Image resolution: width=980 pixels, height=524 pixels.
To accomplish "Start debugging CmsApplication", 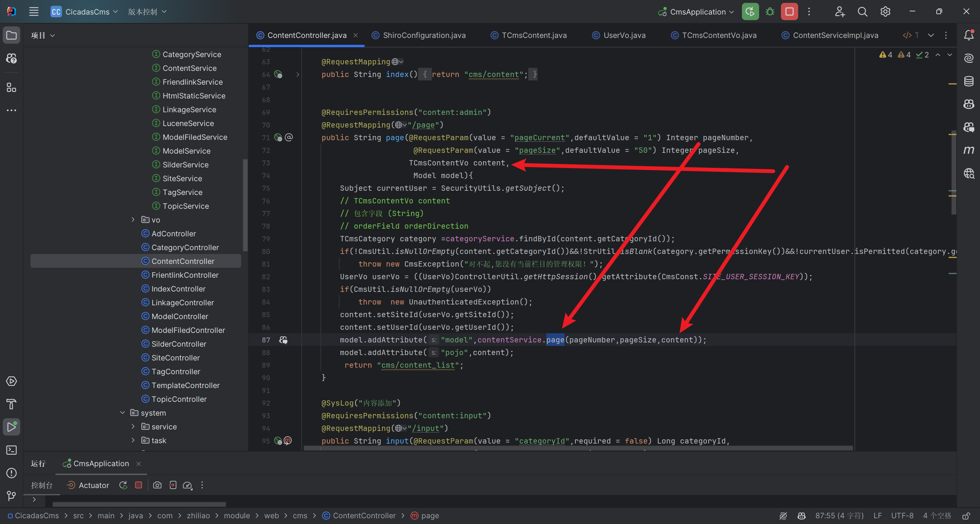I will point(770,11).
